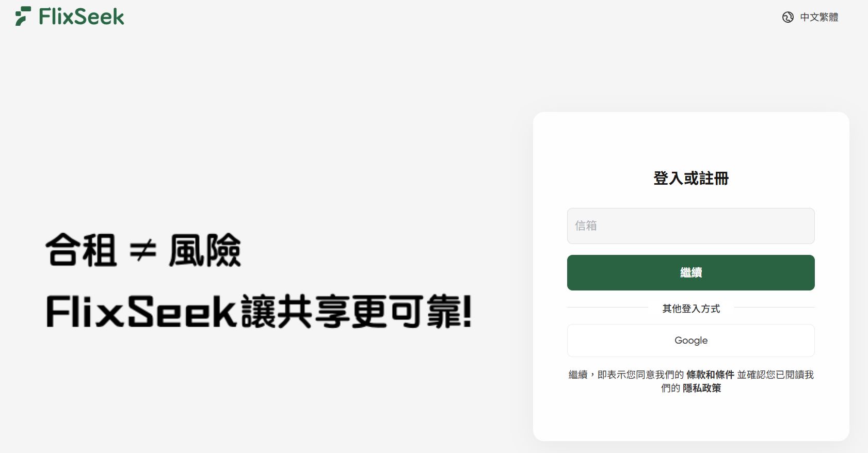Click the 其他登入方式 divider label
Viewport: 868px width, 453px height.
click(x=691, y=309)
